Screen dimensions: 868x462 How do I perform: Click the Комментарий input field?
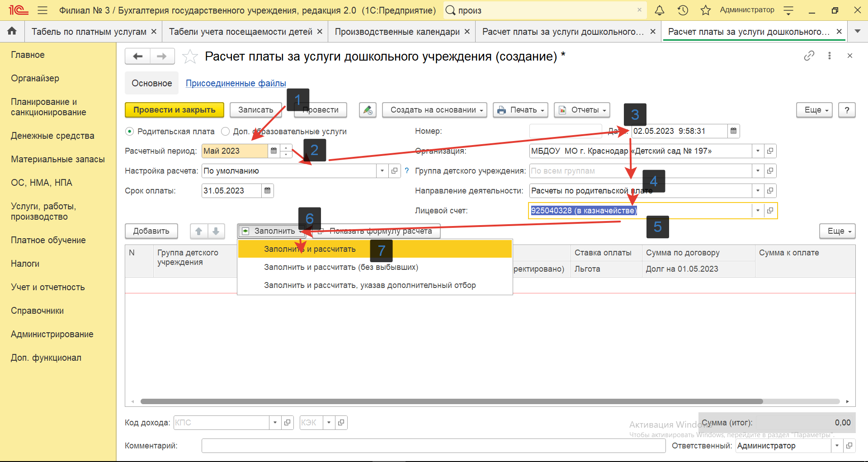[x=433, y=446]
